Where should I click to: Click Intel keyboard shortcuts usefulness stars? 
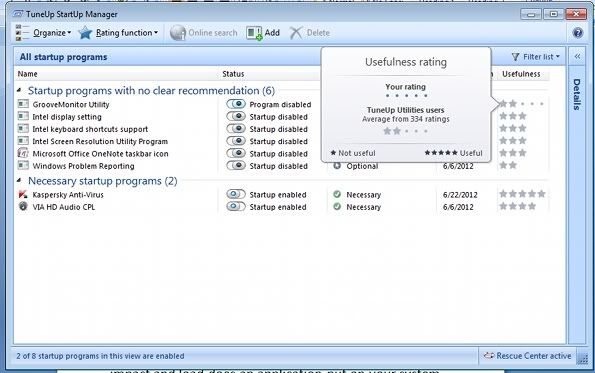[x=513, y=128]
